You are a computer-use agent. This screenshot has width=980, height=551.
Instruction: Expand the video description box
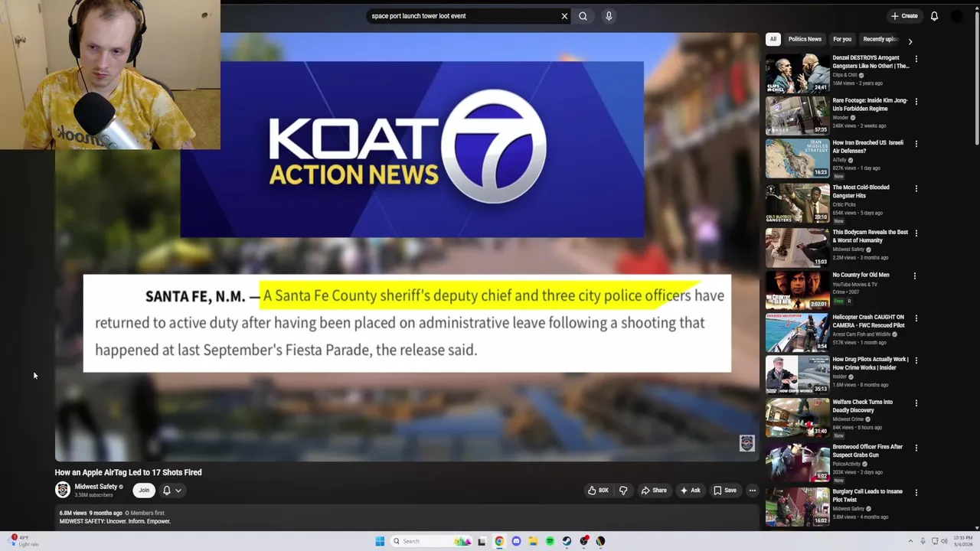click(x=406, y=517)
